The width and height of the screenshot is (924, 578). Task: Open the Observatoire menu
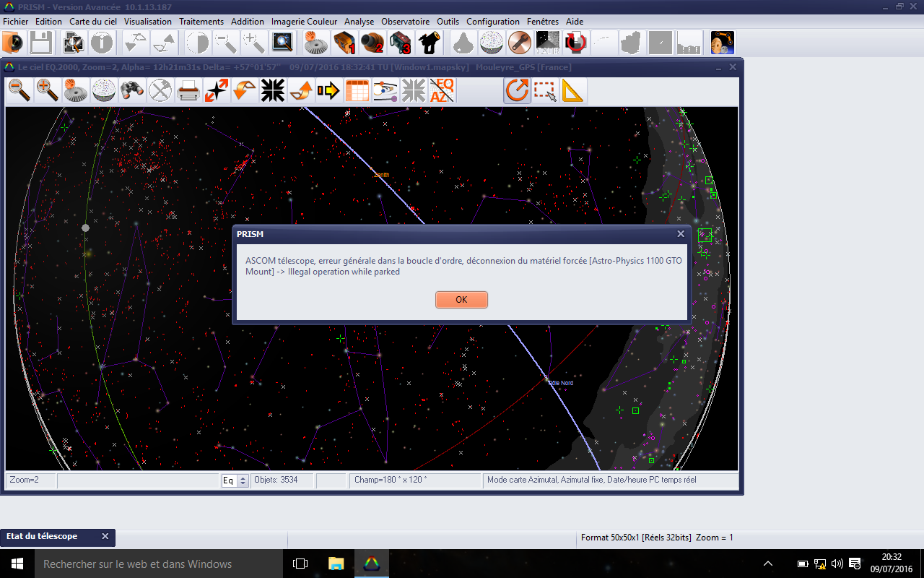click(405, 22)
